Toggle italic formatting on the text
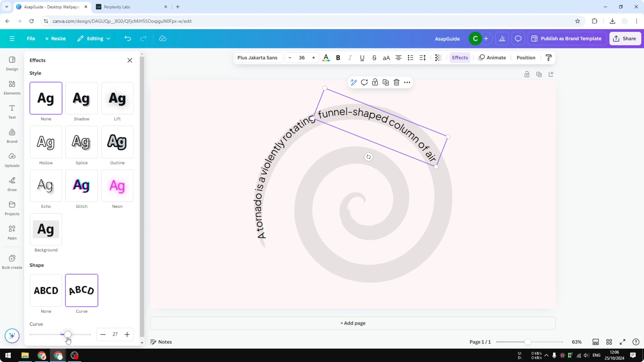 coord(350,58)
